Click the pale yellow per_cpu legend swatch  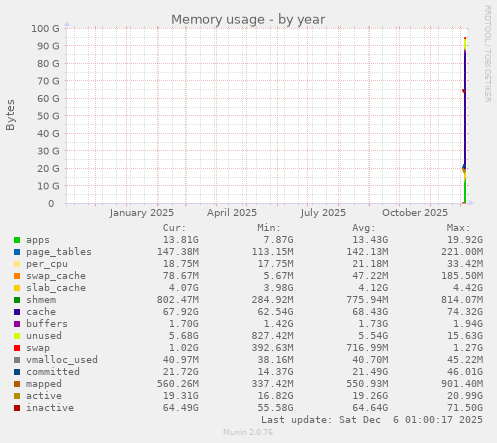coord(17,264)
